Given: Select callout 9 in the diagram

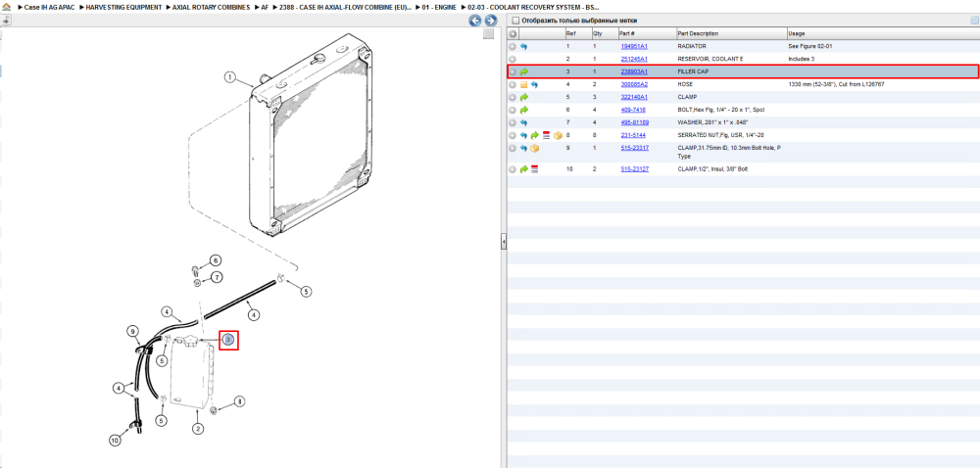Looking at the screenshot, I should pyautogui.click(x=132, y=330).
